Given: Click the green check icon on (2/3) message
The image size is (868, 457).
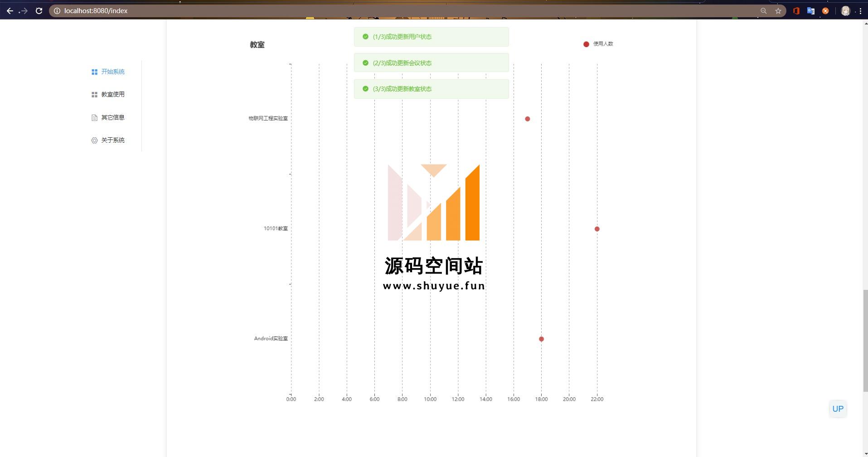Looking at the screenshot, I should click(365, 63).
